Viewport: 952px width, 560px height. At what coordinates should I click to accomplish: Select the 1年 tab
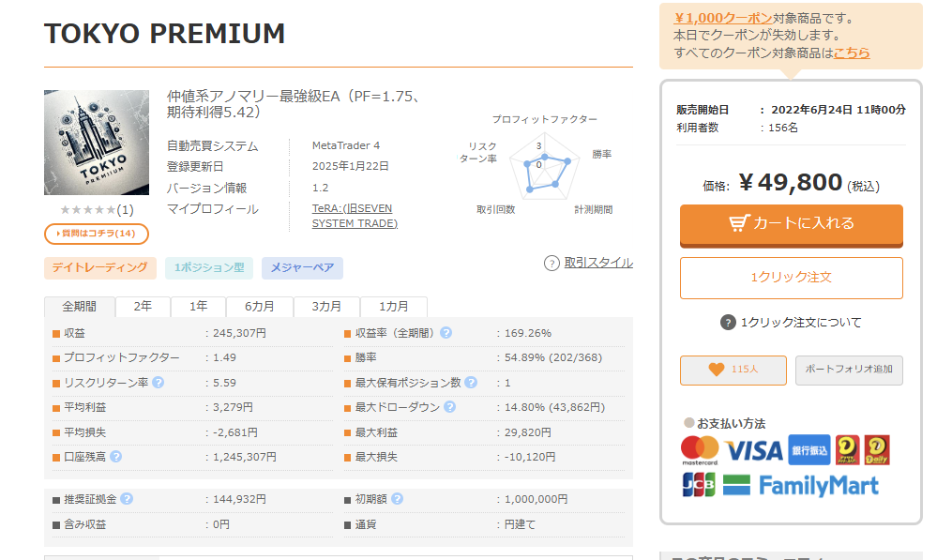[198, 307]
